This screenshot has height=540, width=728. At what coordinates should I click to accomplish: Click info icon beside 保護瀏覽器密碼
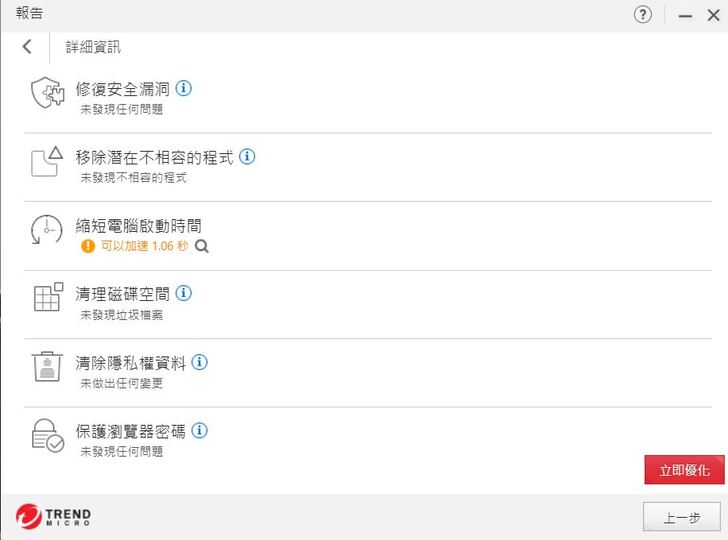[199, 431]
